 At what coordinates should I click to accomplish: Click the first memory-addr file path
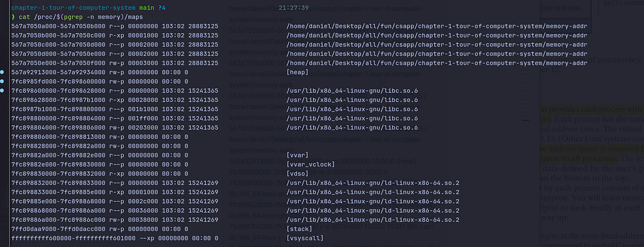(437, 26)
